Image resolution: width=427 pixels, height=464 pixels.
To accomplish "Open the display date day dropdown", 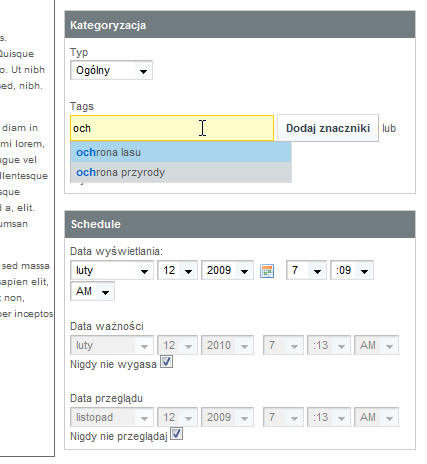I will (177, 270).
